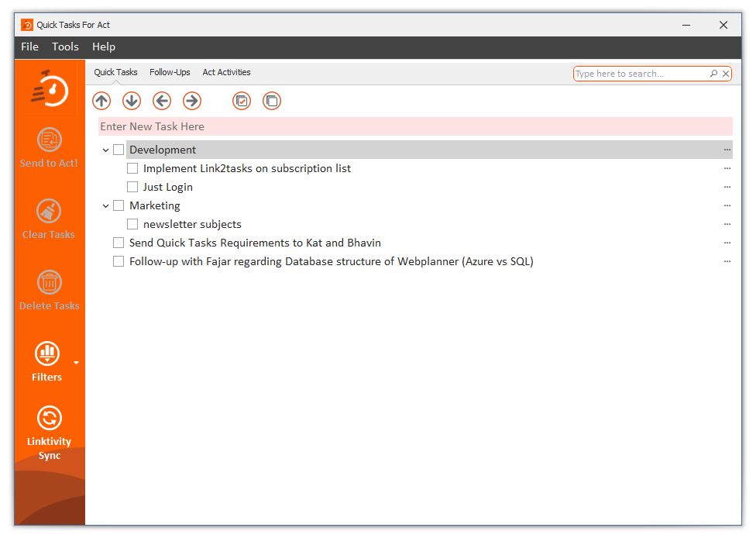
Task: Click the Delete Tasks trash icon
Action: [49, 282]
